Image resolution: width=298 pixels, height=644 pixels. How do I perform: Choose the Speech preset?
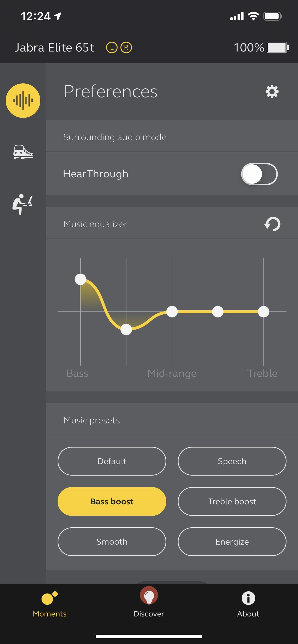[x=232, y=461]
